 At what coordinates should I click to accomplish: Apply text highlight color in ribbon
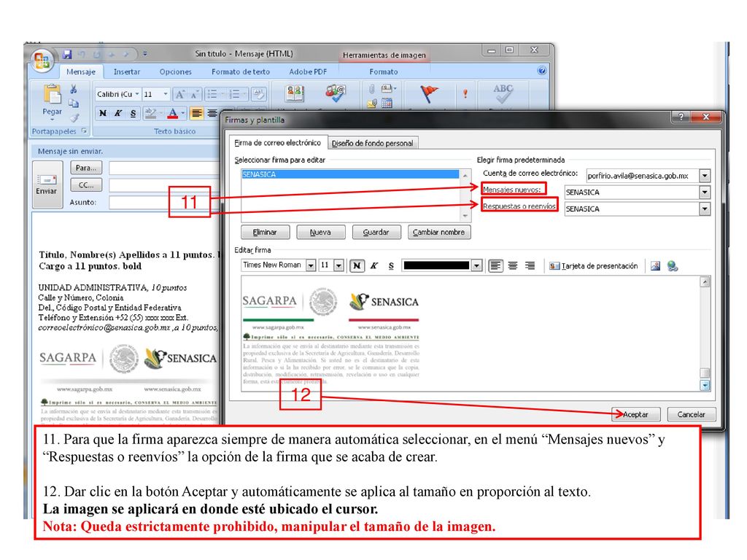pos(150,113)
